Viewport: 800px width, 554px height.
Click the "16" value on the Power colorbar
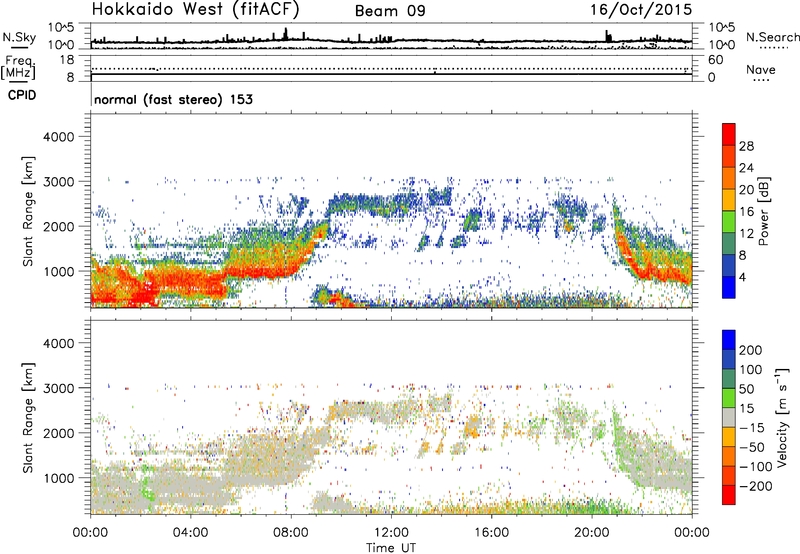[x=746, y=212]
